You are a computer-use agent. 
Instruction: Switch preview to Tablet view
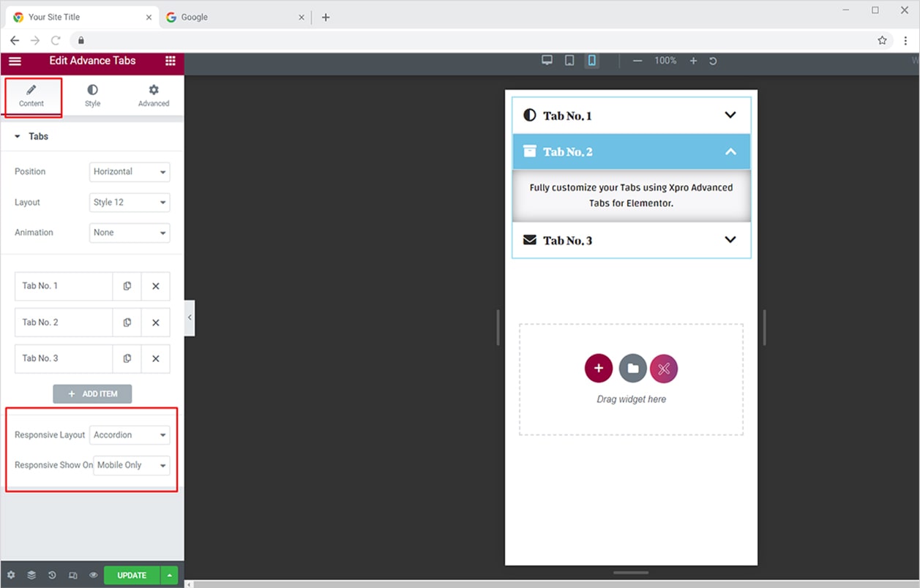pyautogui.click(x=569, y=61)
